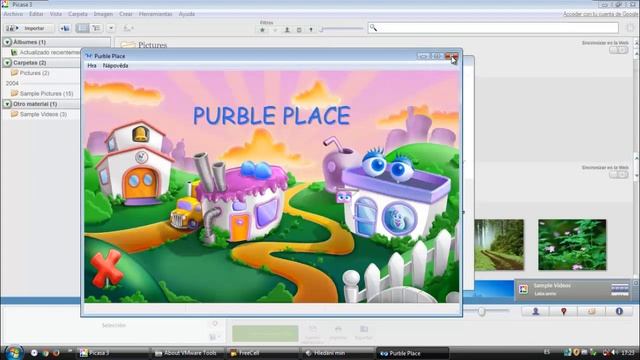Toggle second Sincronizar en la Web switch
The height and width of the screenshot is (360, 640).
[x=618, y=175]
